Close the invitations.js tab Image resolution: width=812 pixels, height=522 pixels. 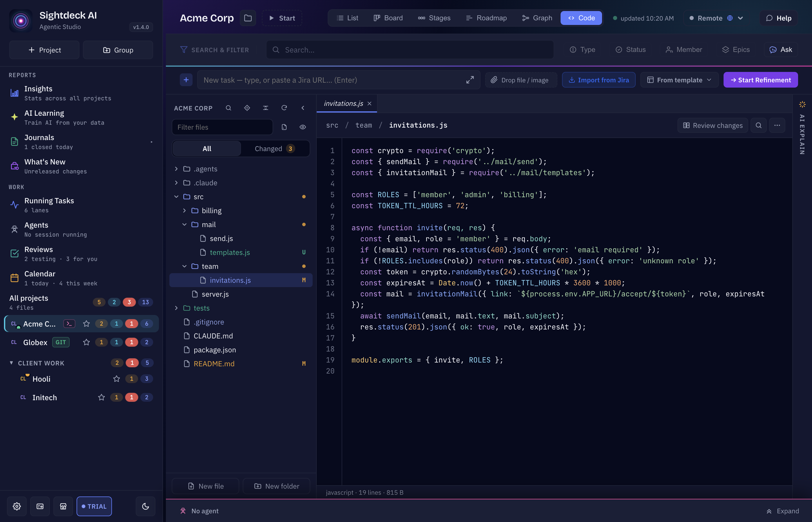[369, 103]
